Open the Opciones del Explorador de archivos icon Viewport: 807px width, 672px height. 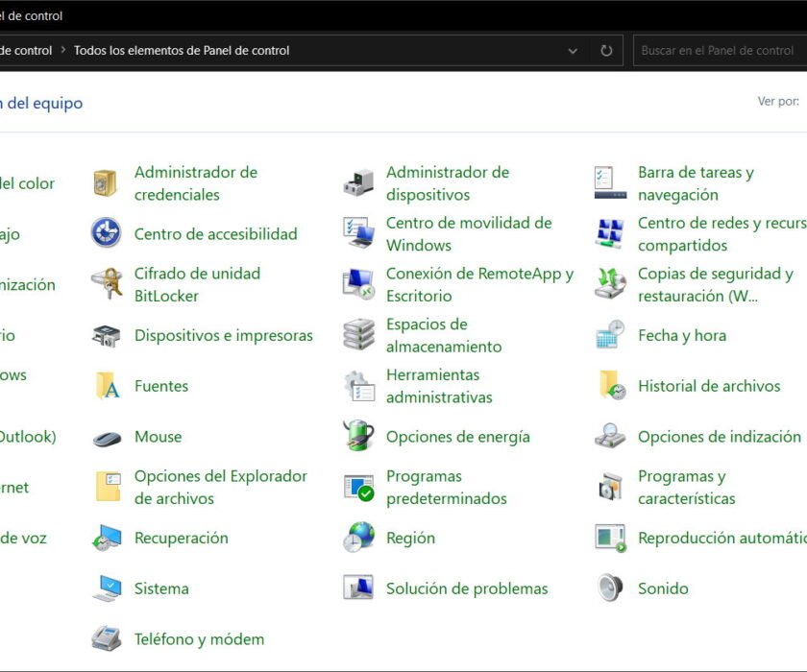pyautogui.click(x=109, y=487)
